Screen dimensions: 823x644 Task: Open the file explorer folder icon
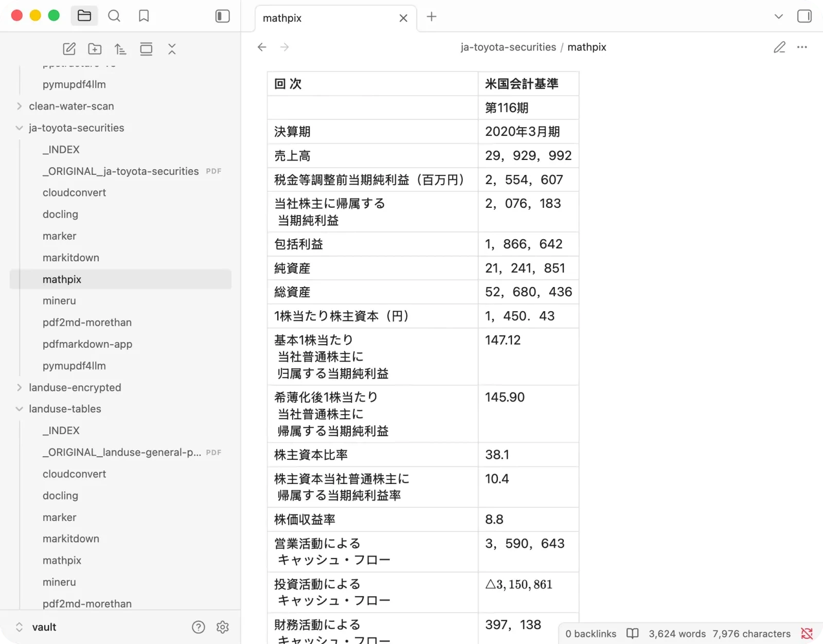[84, 16]
